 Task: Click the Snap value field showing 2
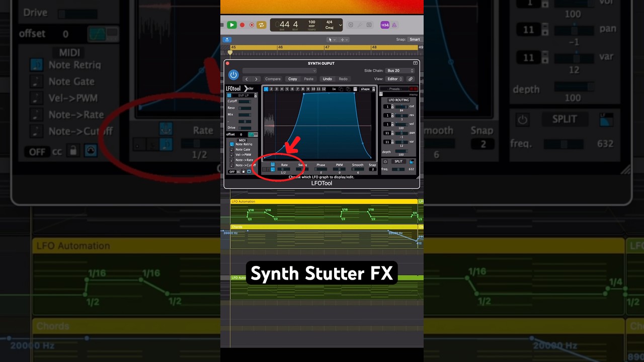pyautogui.click(x=372, y=169)
